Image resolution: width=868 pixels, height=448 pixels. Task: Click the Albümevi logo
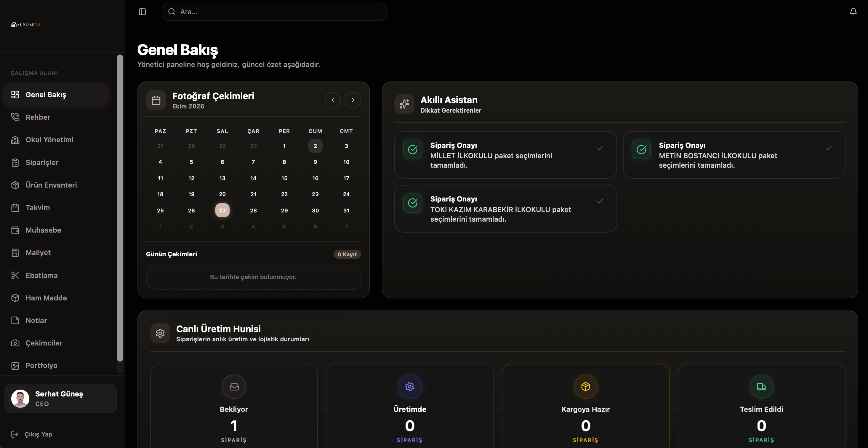pyautogui.click(x=25, y=25)
